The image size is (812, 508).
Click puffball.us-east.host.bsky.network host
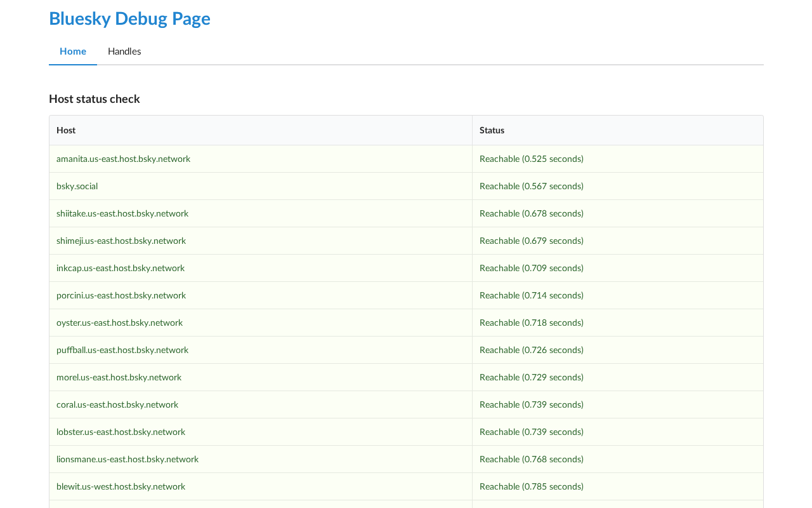[122, 350]
